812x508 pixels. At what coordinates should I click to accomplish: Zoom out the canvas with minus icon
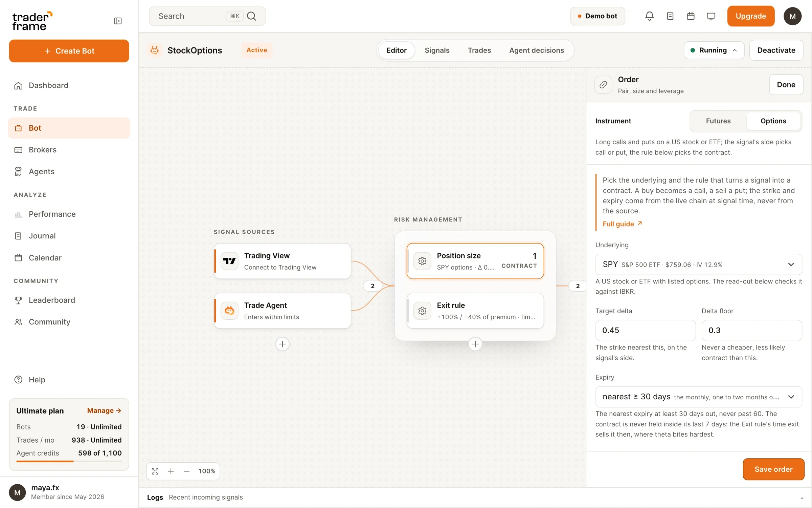186,471
